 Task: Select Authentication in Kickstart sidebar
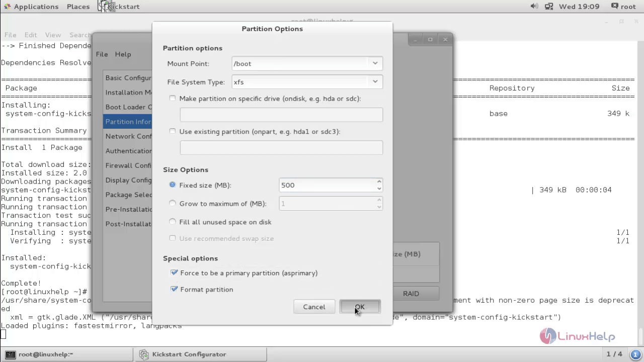pyautogui.click(x=128, y=151)
